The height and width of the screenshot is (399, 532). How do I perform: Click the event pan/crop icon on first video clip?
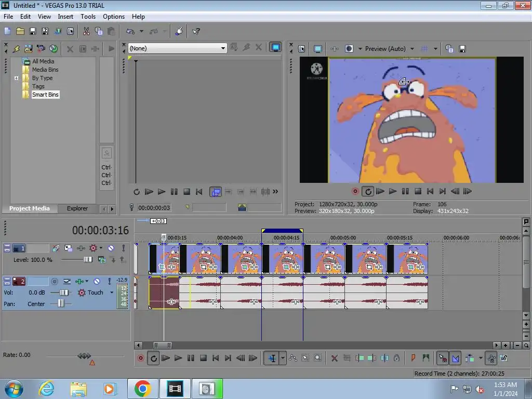coord(162,267)
